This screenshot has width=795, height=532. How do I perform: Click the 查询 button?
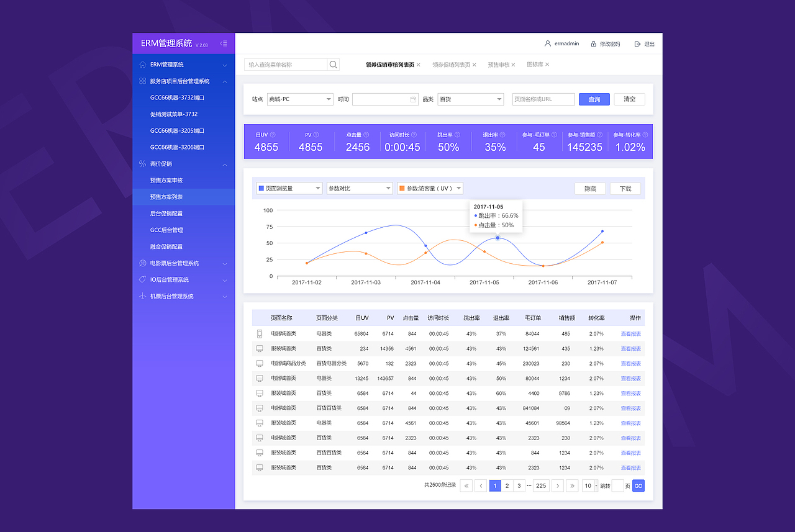pos(594,99)
